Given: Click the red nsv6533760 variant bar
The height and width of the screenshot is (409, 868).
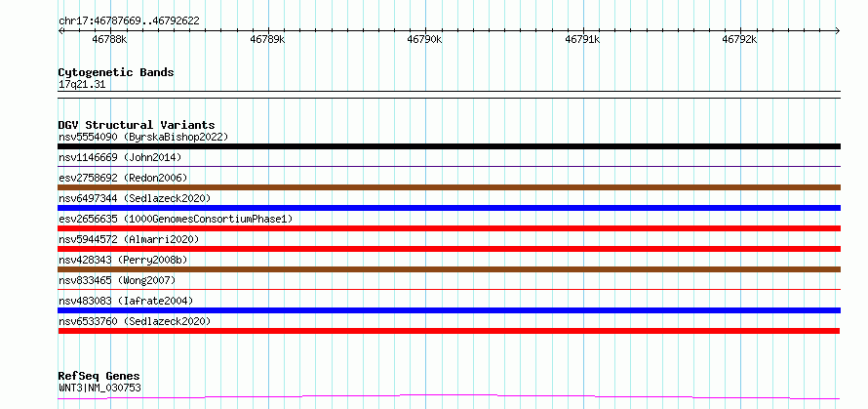Looking at the screenshot, I should (449, 331).
